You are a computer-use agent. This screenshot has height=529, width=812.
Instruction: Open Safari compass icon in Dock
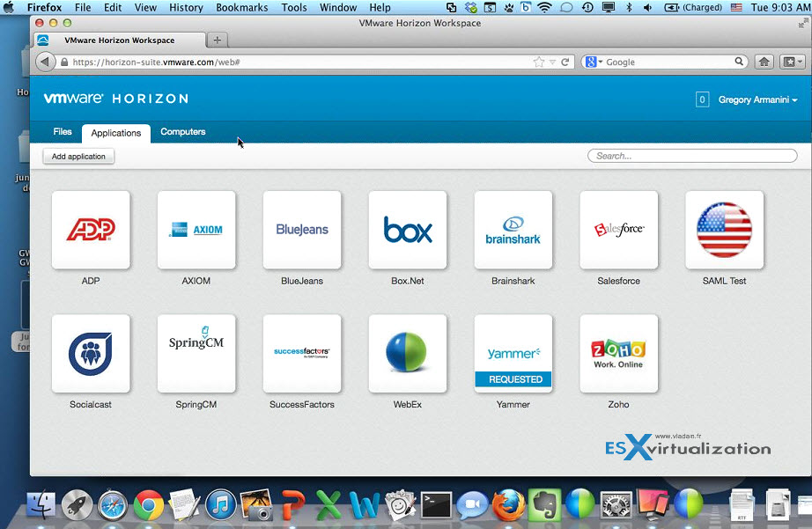click(113, 504)
